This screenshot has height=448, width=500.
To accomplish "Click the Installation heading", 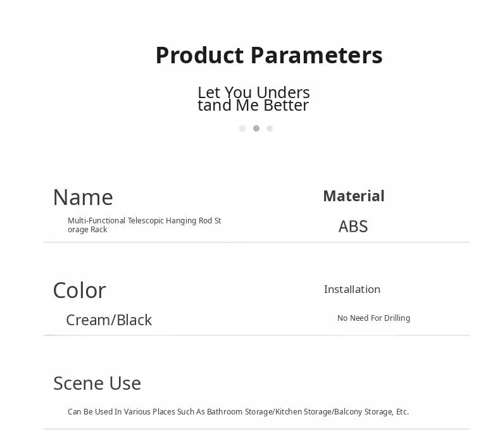I will tap(352, 289).
